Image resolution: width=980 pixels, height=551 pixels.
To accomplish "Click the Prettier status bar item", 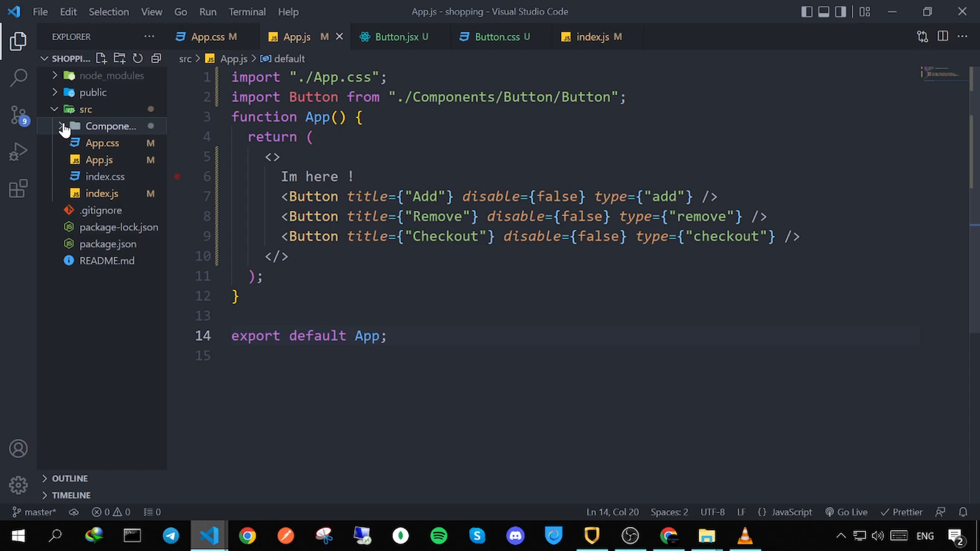I will [901, 512].
